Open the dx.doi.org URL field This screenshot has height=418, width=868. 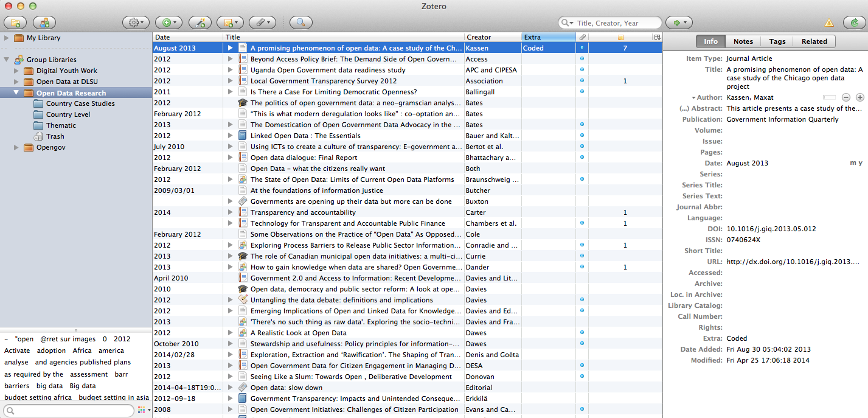pyautogui.click(x=793, y=262)
